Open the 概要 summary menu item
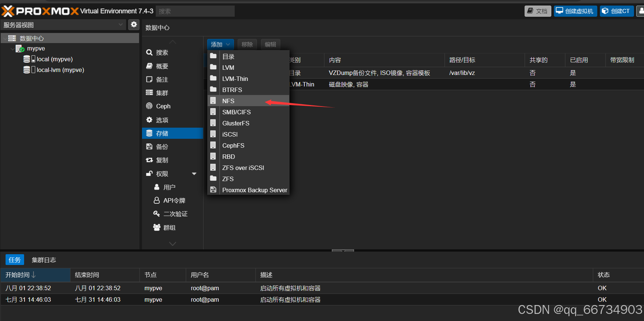 click(x=172, y=66)
